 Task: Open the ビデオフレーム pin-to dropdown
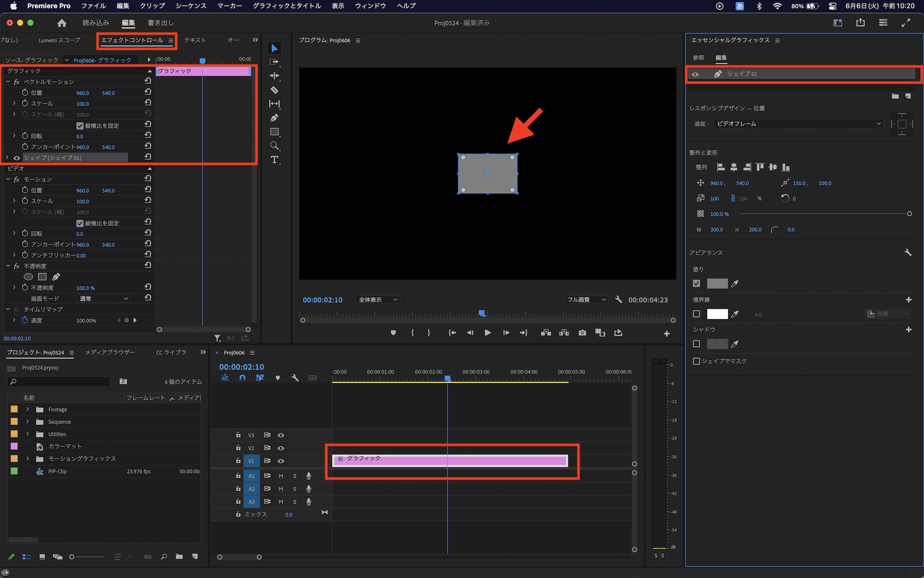[798, 124]
